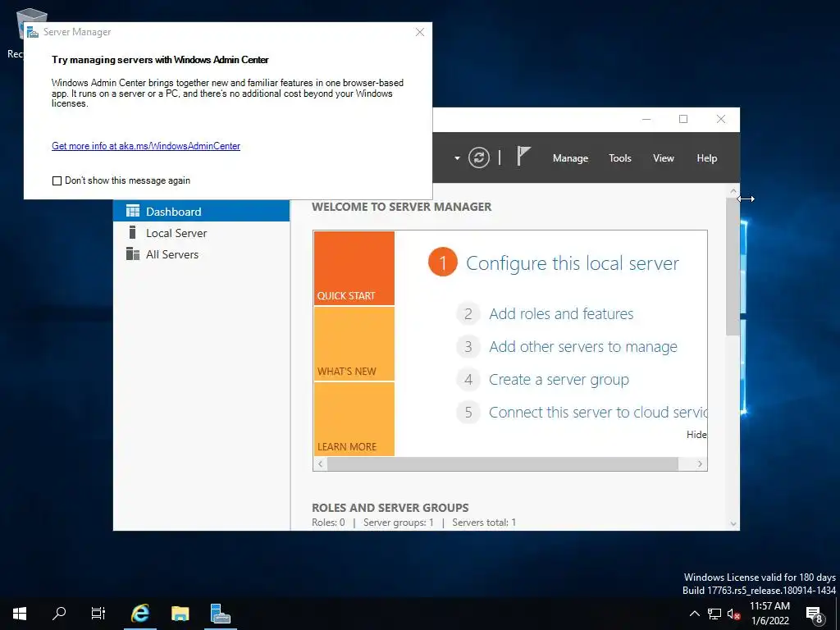The image size is (840, 630).
Task: Click the refresh icon in Server Manager header
Action: [478, 157]
